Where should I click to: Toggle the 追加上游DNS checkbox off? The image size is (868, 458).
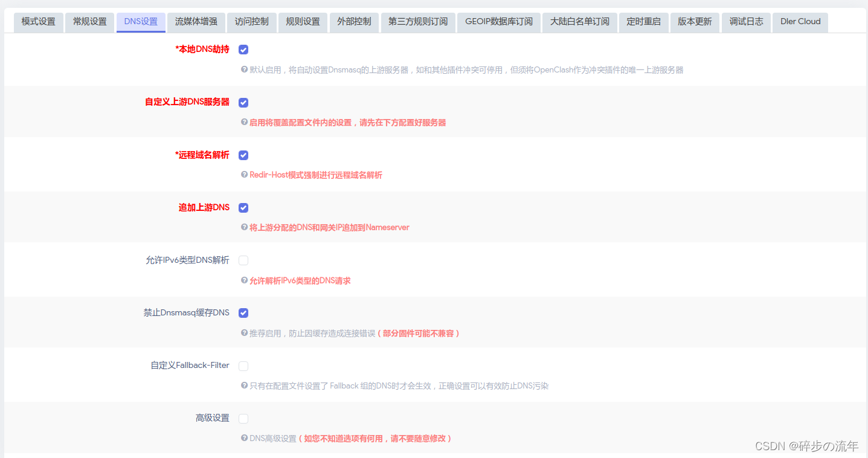pos(243,208)
